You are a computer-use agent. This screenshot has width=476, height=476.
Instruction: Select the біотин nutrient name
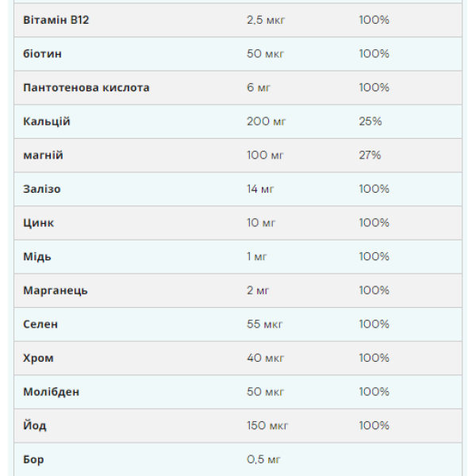click(x=43, y=54)
